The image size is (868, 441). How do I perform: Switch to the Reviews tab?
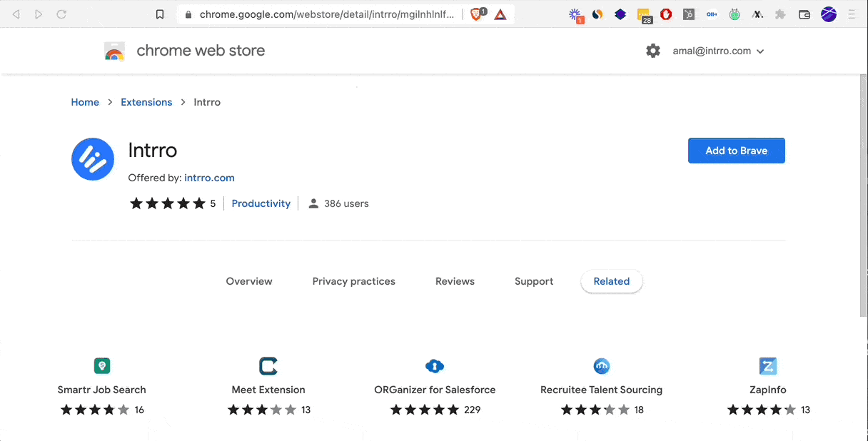pyautogui.click(x=455, y=281)
